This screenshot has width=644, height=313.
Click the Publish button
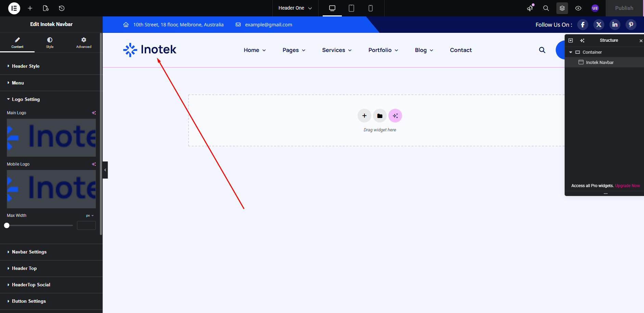point(624,8)
